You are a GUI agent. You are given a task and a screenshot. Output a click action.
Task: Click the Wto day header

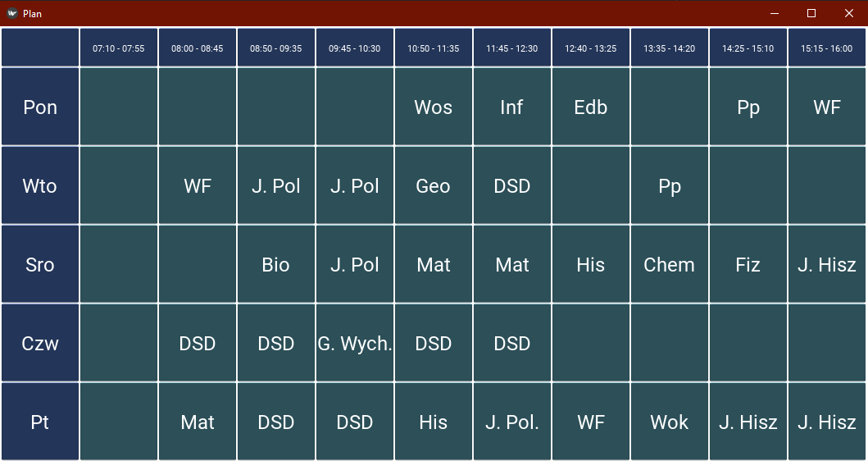[40, 185]
